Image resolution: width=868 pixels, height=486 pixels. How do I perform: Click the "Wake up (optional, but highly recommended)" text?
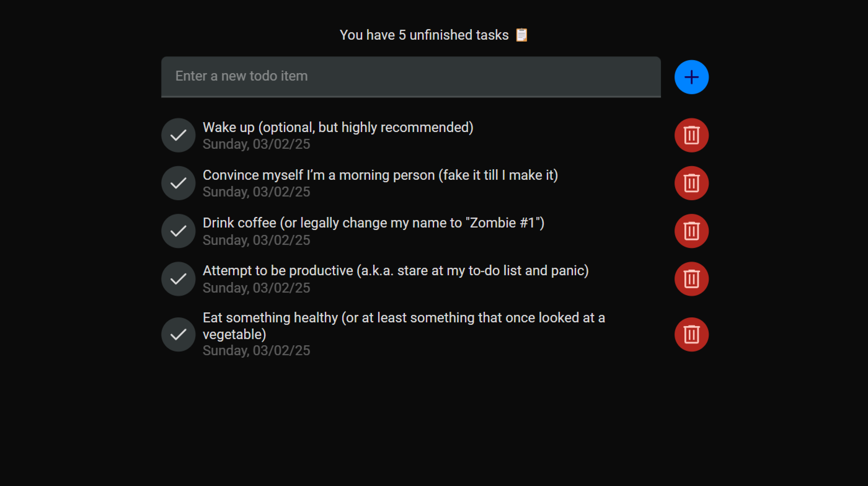(x=338, y=127)
